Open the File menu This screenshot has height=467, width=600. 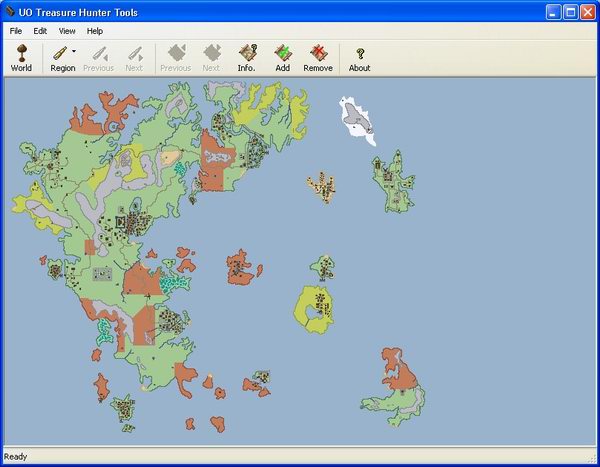pos(16,31)
